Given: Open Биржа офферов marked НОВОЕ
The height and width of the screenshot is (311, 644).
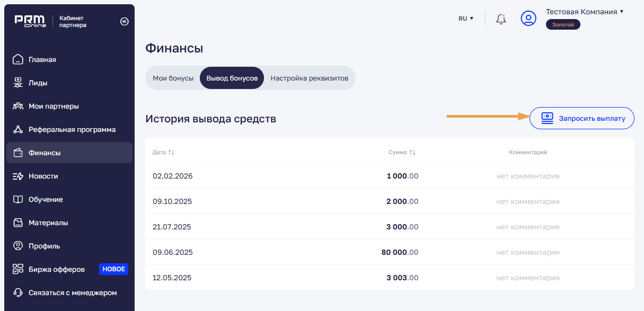Looking at the screenshot, I should point(56,269).
